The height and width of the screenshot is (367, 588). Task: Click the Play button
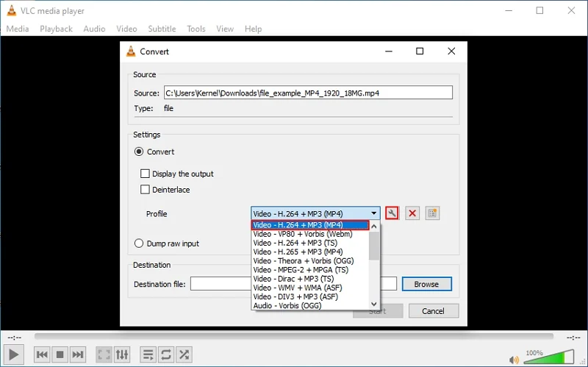coord(13,354)
